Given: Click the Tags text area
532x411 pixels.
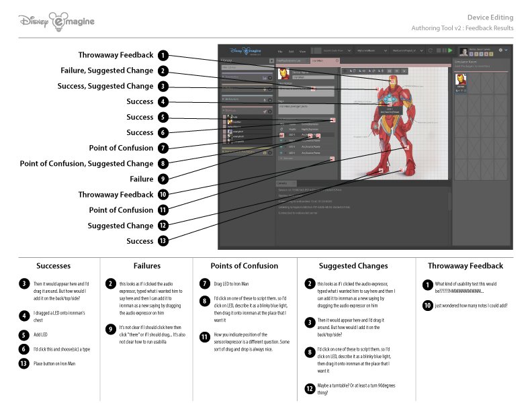Looking at the screenshot, I should [306, 109].
